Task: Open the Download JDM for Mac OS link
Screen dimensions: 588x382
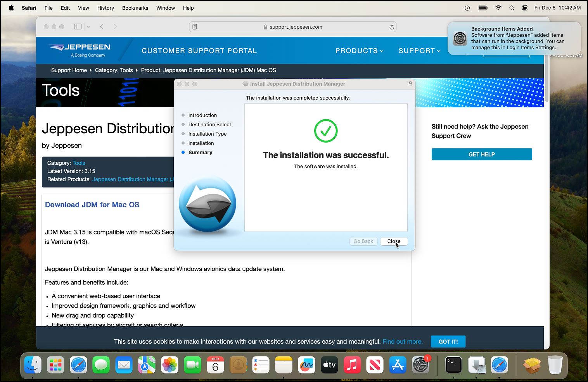Action: (92, 205)
